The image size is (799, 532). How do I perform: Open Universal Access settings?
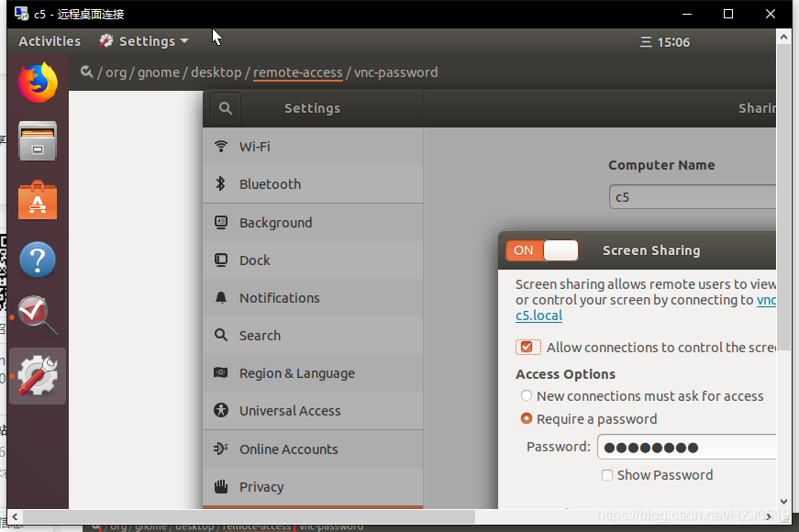(x=313, y=410)
